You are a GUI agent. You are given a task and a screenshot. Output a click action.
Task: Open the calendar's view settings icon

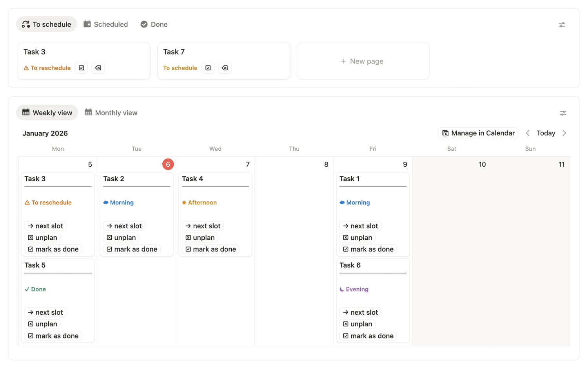point(563,113)
